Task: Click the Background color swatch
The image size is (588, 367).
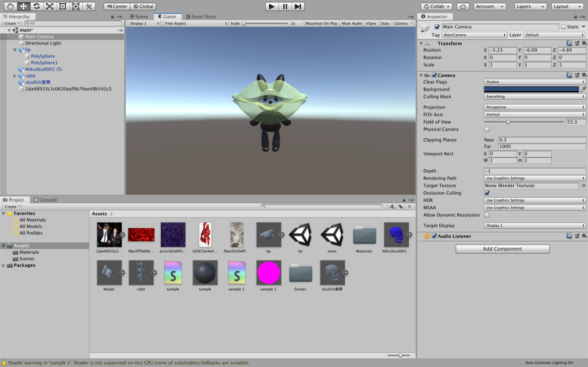Action: tap(531, 89)
